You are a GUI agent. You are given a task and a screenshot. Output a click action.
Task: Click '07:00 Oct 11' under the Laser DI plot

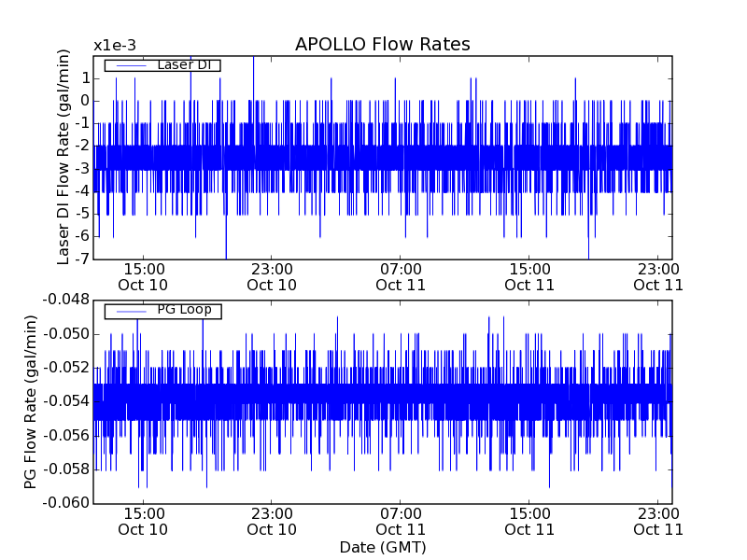click(401, 277)
